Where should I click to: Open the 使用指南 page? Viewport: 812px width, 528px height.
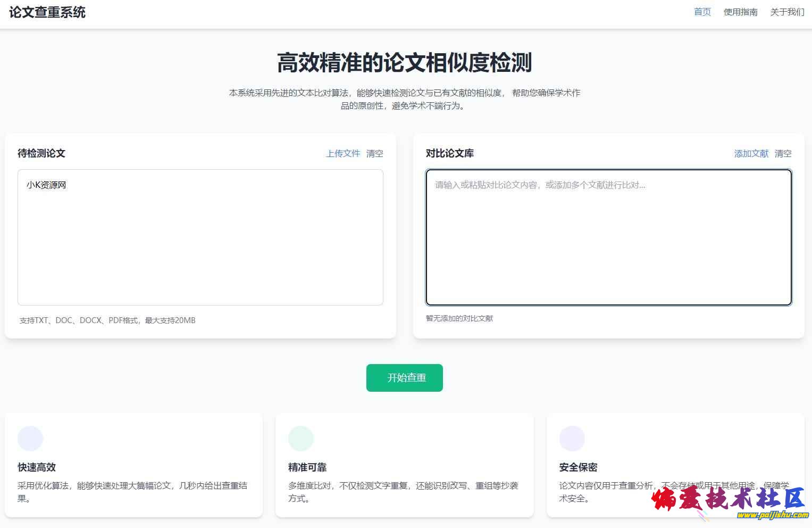pyautogui.click(x=740, y=12)
